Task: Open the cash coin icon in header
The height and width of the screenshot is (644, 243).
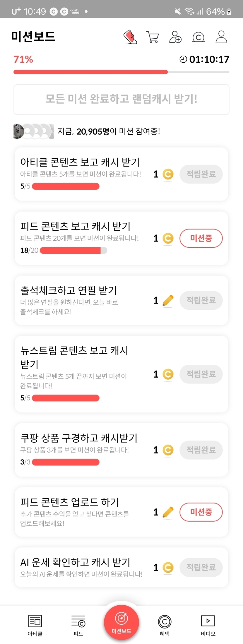Action: [x=198, y=37]
